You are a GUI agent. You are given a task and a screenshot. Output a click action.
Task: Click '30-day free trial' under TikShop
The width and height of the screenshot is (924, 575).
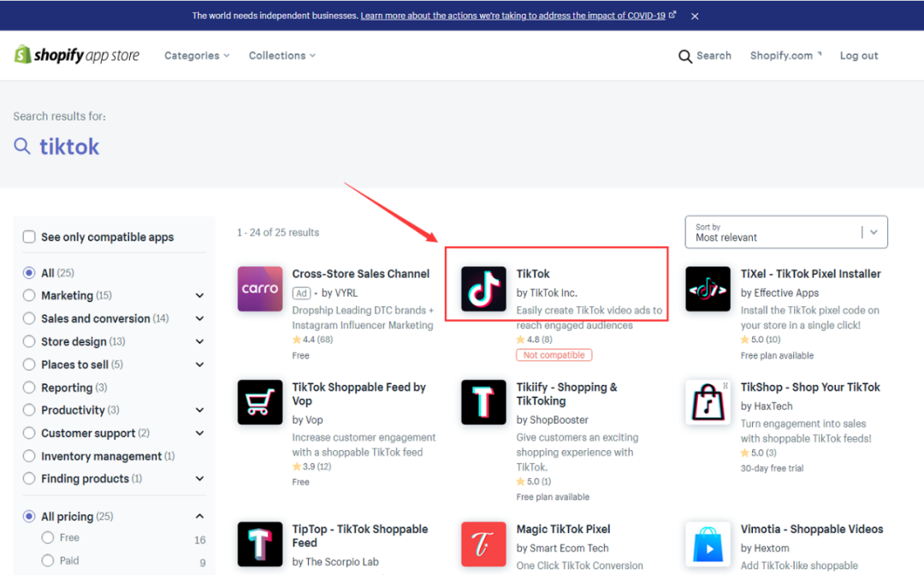772,468
